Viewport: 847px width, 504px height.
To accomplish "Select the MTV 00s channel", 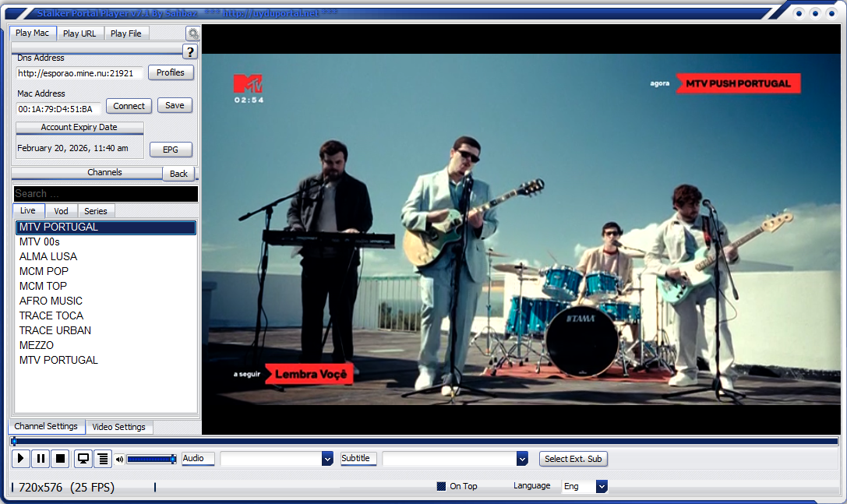I will click(x=106, y=242).
